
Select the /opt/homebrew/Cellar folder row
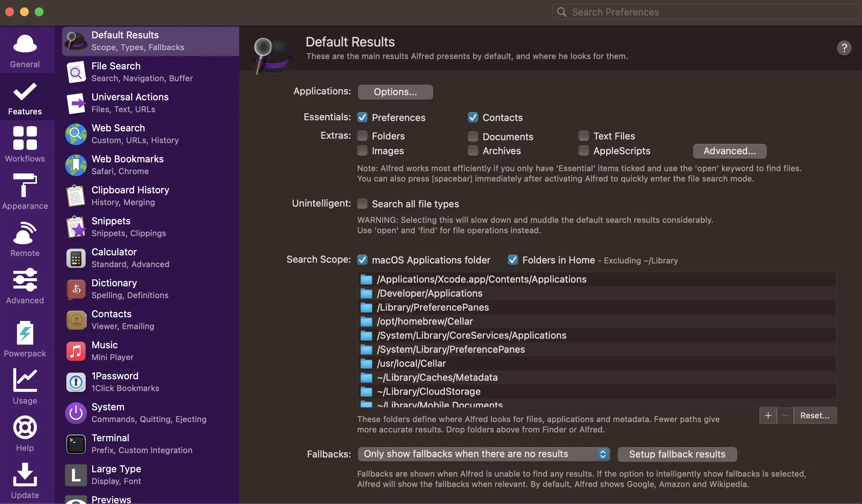coord(597,321)
